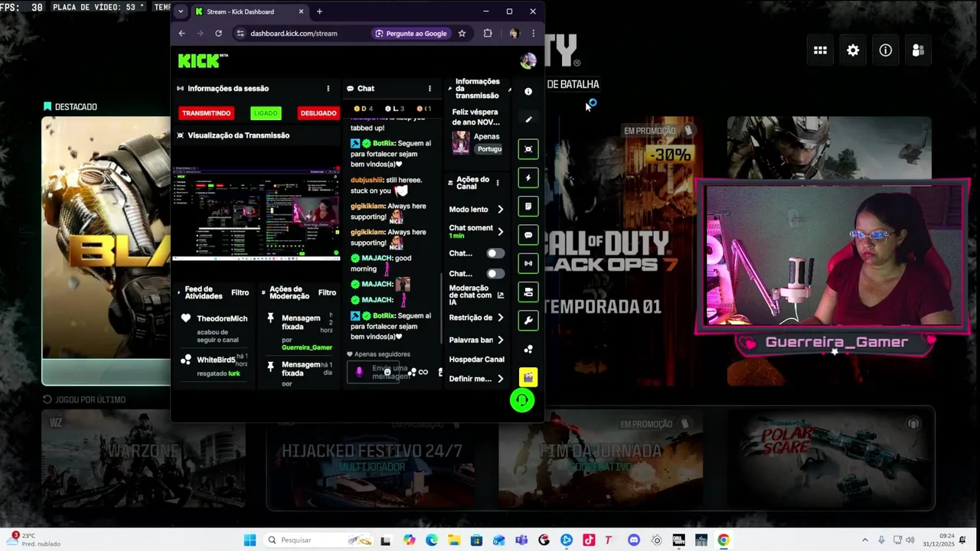This screenshot has width=980, height=551.
Task: Click the notes document icon in Kick sidebar
Action: click(x=528, y=207)
